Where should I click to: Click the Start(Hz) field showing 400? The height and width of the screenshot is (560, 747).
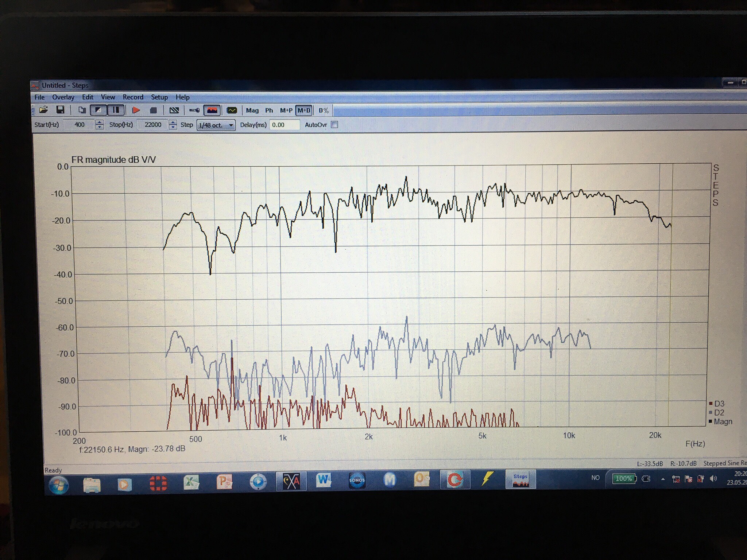click(x=79, y=125)
